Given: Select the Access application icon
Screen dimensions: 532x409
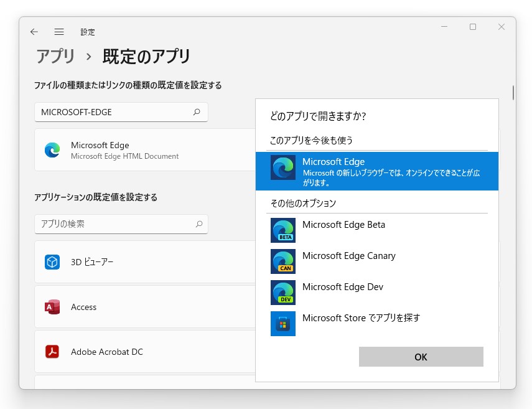Looking at the screenshot, I should (x=52, y=307).
